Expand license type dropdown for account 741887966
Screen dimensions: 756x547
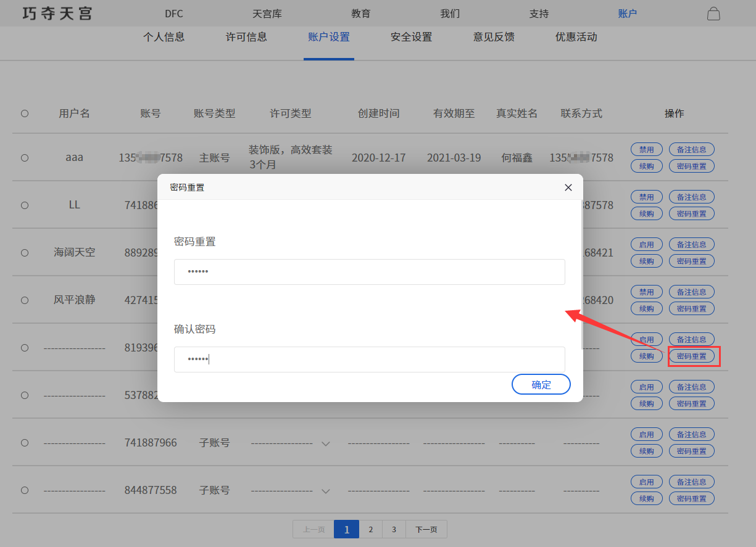click(326, 443)
